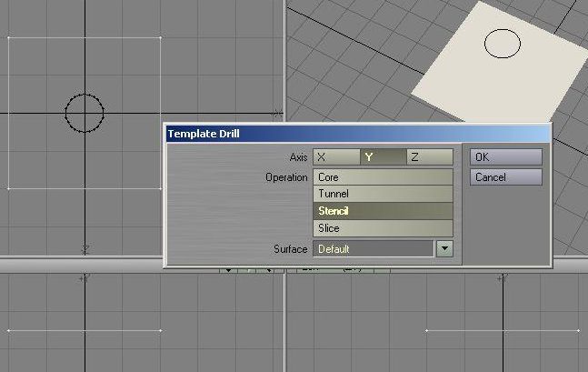Click the vertical divider between viewports
The width and height of the screenshot is (588, 372).
pyautogui.click(x=285, y=55)
